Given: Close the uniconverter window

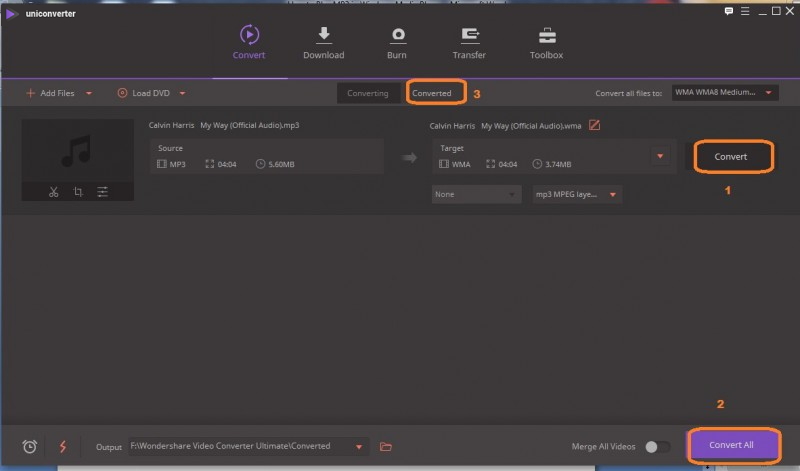Looking at the screenshot, I should [790, 11].
